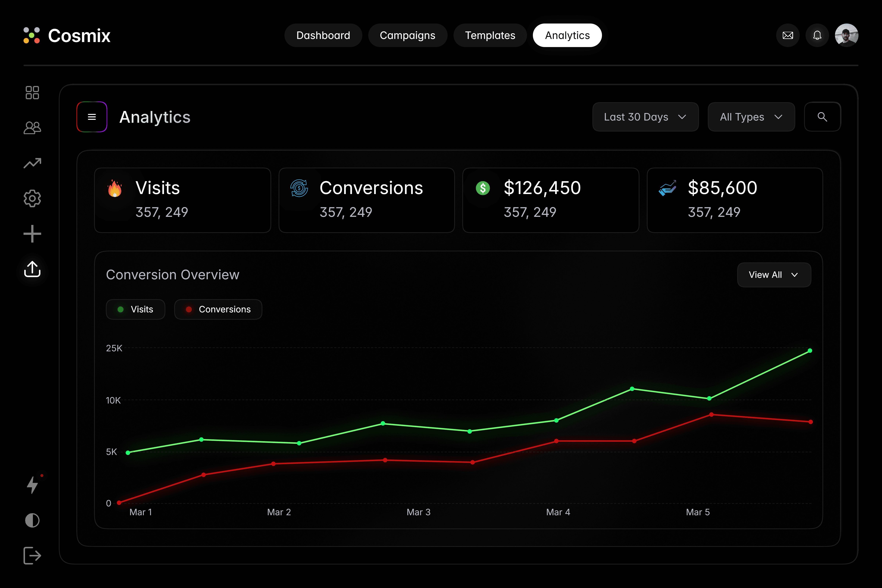
Task: Select the users icon in the sidebar
Action: coord(32,128)
